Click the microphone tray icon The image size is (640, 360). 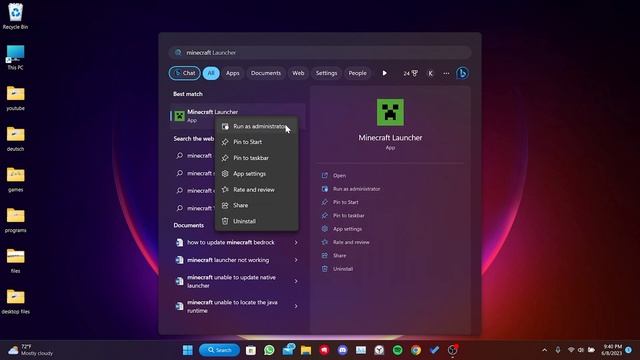pyautogui.click(x=558, y=350)
